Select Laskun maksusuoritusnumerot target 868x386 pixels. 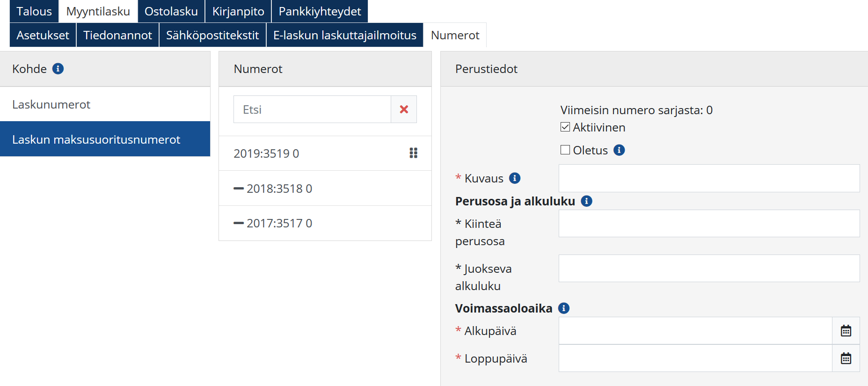click(96, 139)
